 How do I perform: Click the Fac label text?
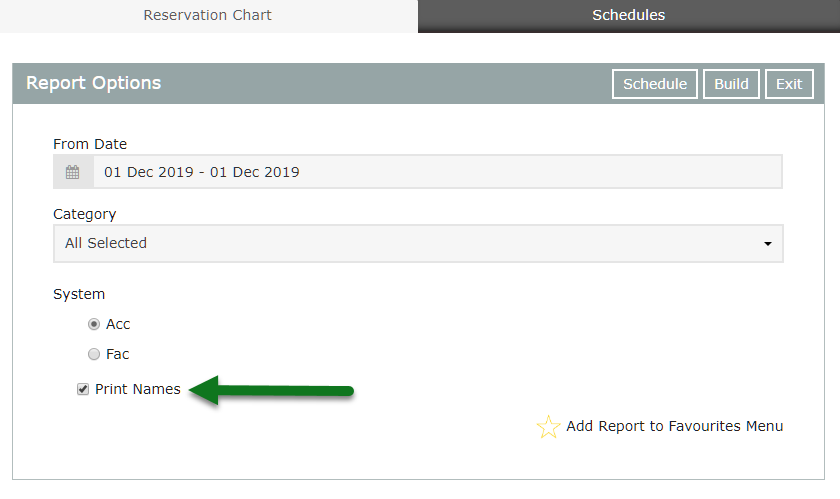(x=117, y=354)
